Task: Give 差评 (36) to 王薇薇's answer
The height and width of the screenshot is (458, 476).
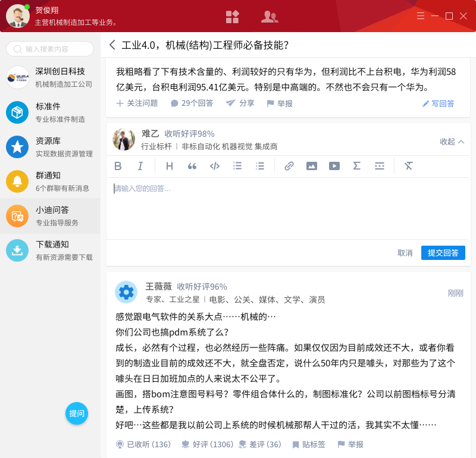Action: (260, 444)
